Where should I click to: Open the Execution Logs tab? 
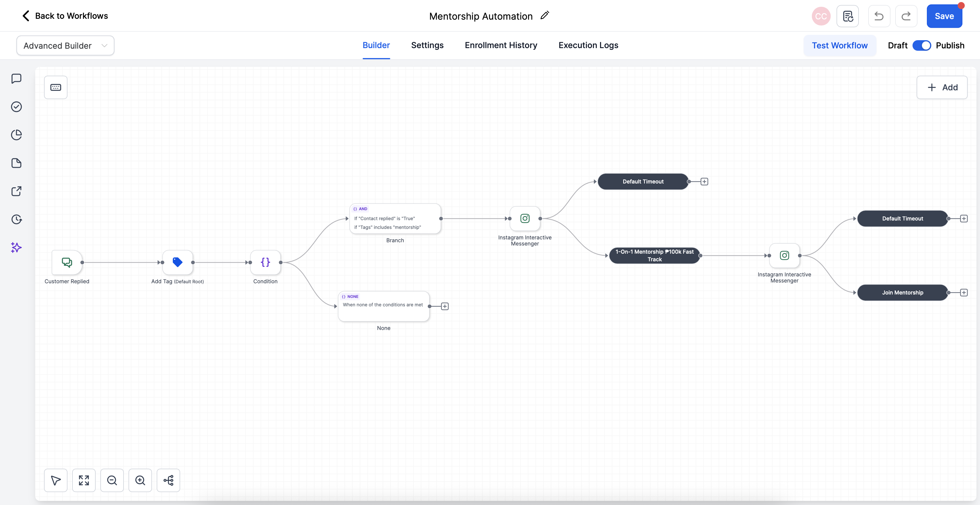[588, 45]
